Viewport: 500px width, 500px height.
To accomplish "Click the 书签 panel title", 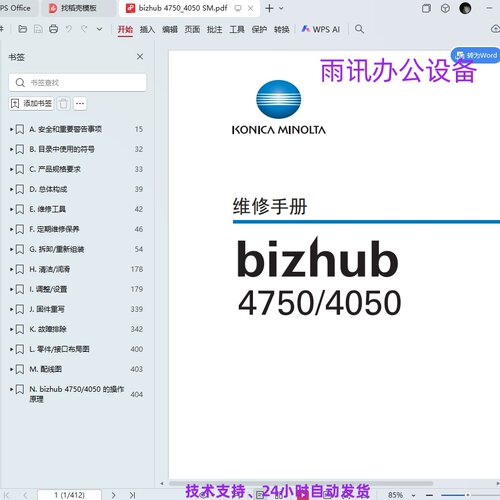I will (16, 57).
